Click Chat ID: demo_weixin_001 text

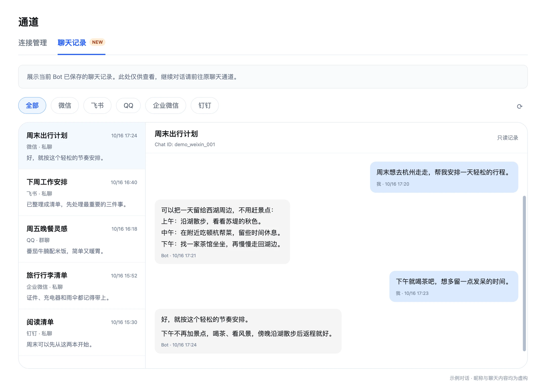click(185, 144)
